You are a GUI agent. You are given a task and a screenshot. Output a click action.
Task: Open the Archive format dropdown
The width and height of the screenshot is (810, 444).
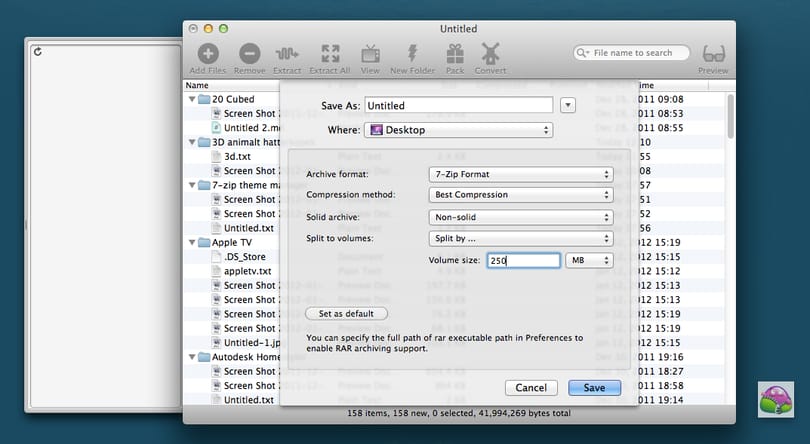[521, 174]
